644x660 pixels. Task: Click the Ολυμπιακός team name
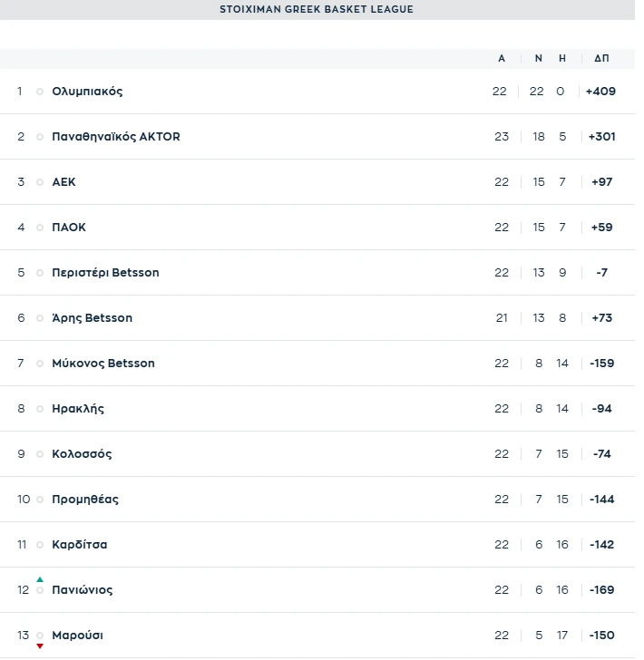tap(87, 92)
